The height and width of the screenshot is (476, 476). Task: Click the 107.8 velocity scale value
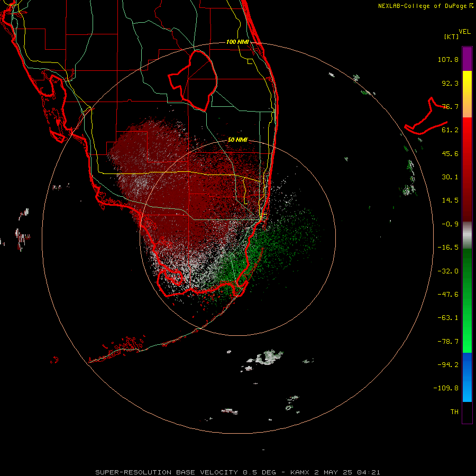(448, 59)
